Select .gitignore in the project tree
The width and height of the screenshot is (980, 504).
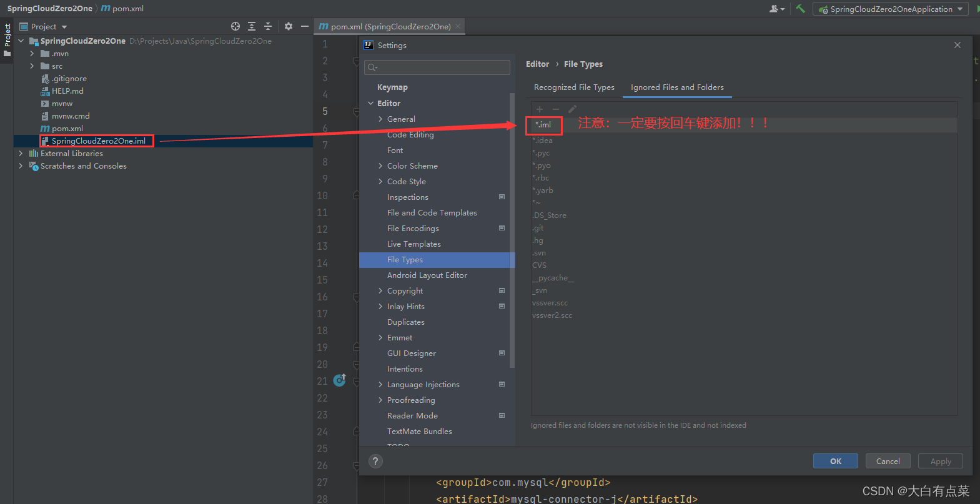tap(69, 79)
